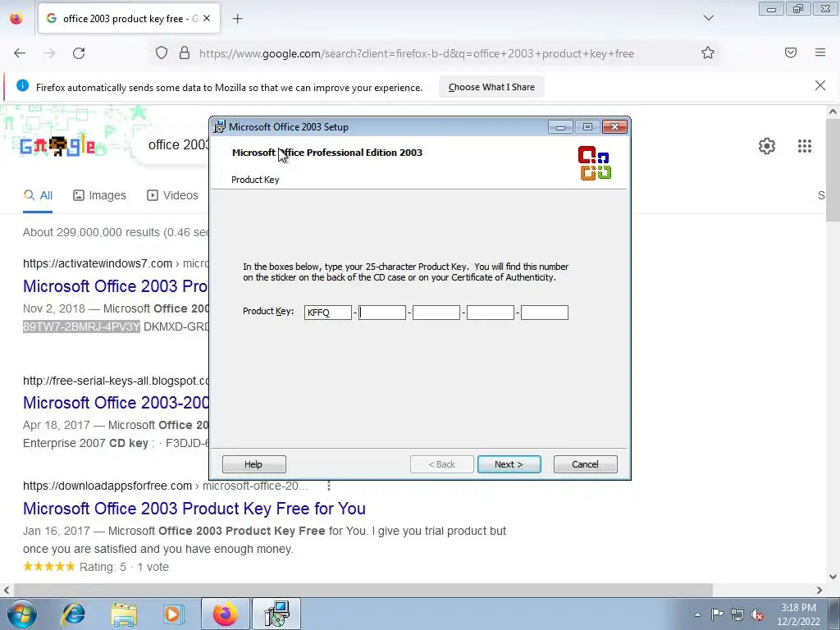Click the Rating: 5 · 1 vote text
This screenshot has width=840, height=630.
pyautogui.click(x=124, y=567)
